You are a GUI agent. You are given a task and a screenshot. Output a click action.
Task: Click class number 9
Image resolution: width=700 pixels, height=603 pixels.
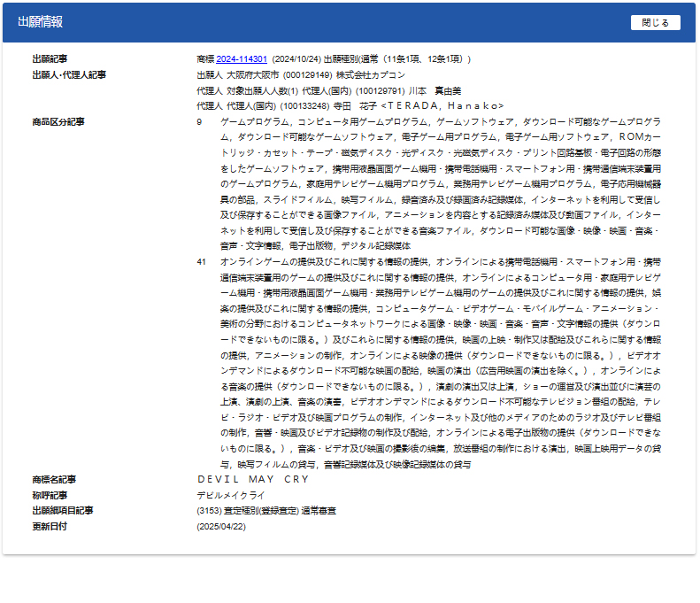point(199,122)
